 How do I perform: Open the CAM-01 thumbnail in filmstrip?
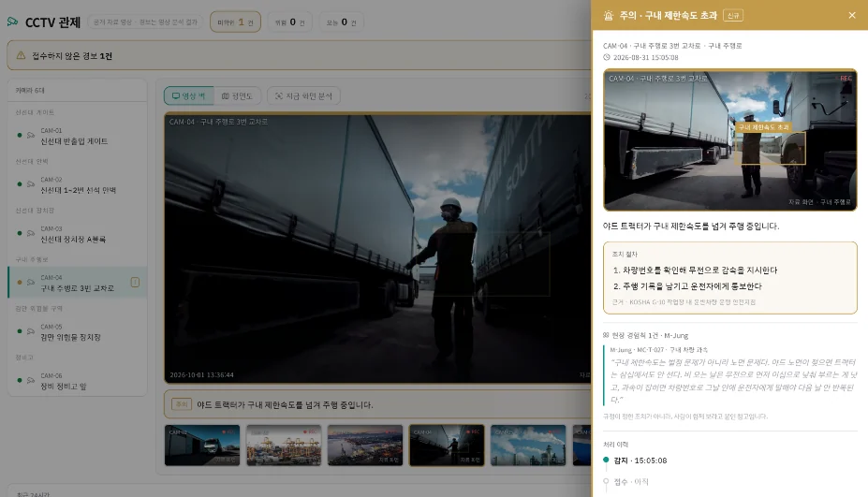[202, 446]
